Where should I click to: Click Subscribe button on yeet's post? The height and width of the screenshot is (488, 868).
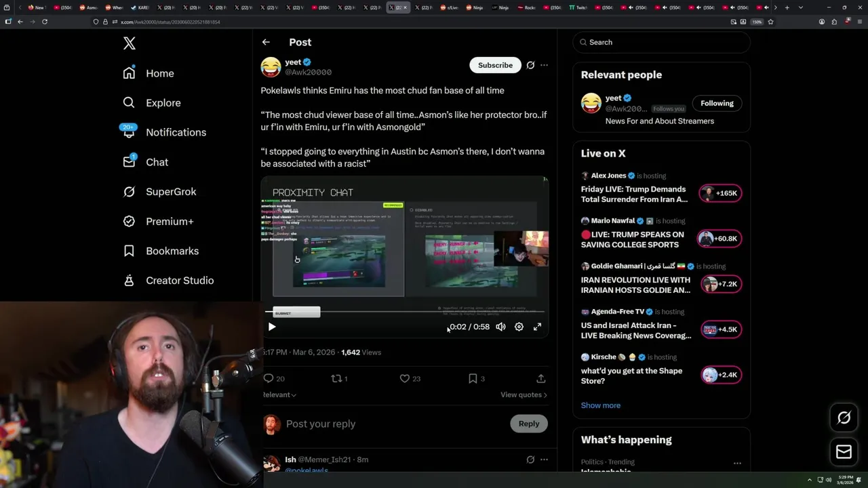tap(495, 65)
